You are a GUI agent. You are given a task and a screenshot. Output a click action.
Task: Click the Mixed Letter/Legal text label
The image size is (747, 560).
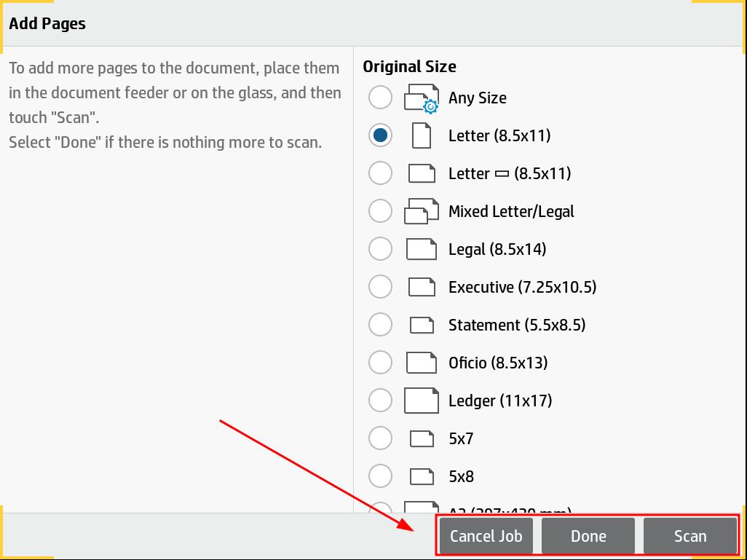(511, 211)
